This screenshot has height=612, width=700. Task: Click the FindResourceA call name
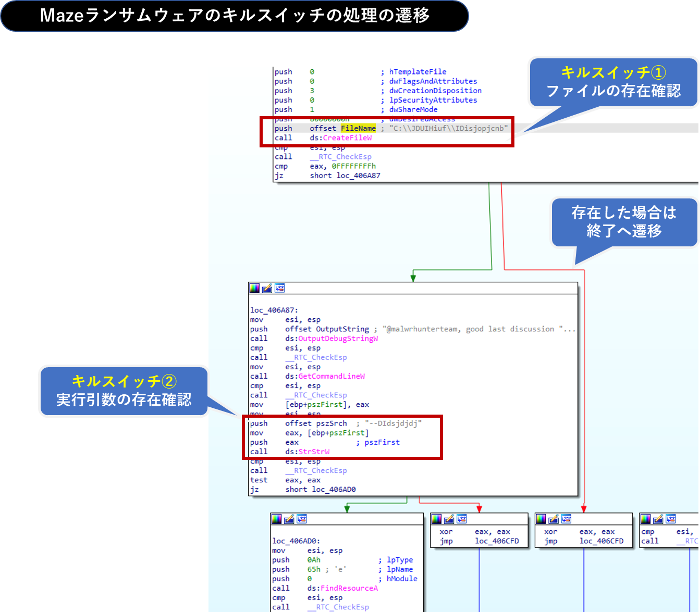(x=349, y=588)
